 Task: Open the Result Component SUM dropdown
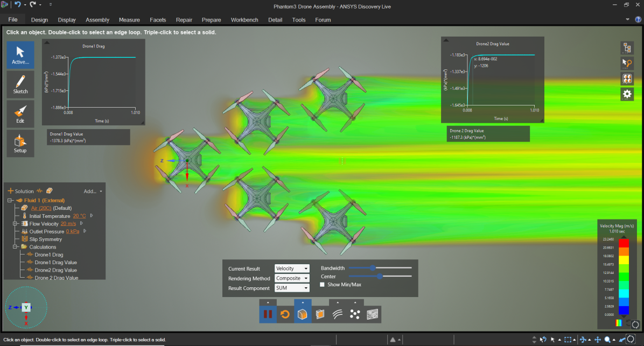[x=292, y=288]
